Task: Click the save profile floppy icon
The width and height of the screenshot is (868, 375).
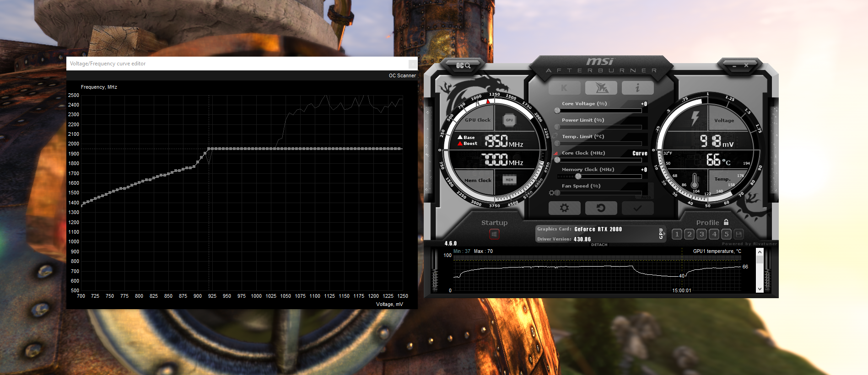Action: 739,234
